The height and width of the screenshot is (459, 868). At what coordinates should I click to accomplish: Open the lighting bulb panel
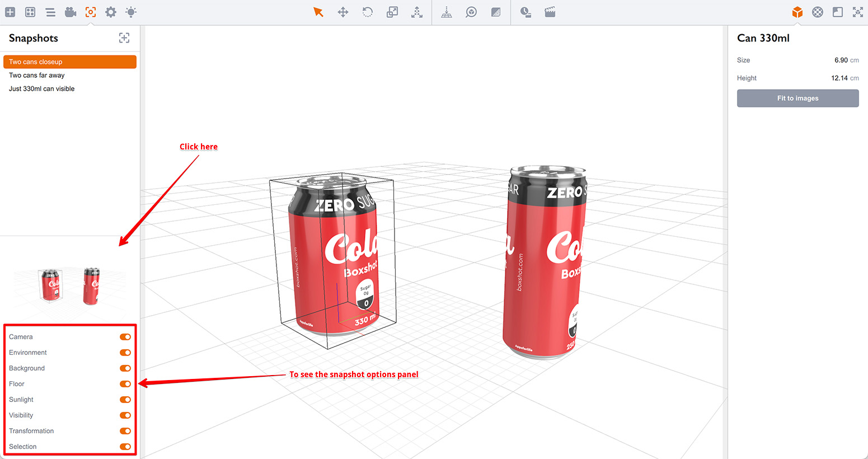click(x=131, y=12)
